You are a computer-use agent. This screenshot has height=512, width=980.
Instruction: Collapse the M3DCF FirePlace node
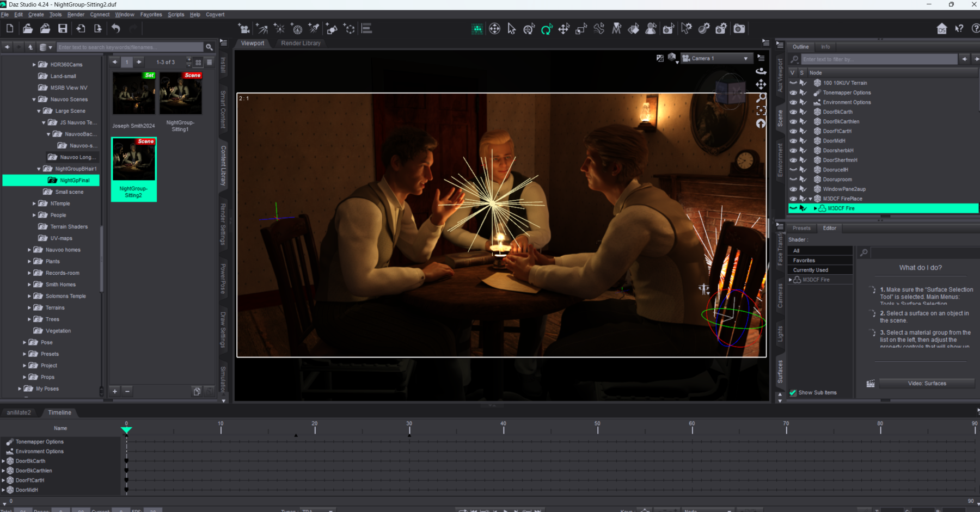click(810, 199)
